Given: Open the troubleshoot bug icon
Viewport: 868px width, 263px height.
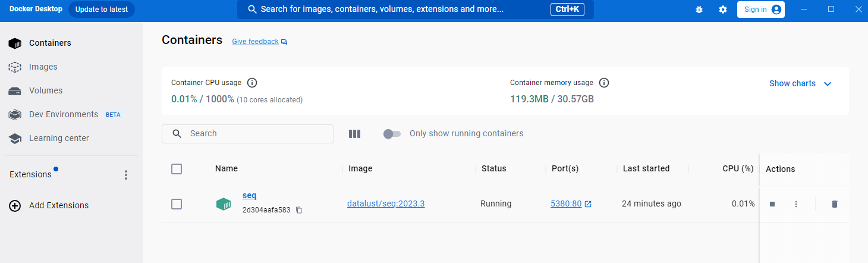Looking at the screenshot, I should (699, 10).
